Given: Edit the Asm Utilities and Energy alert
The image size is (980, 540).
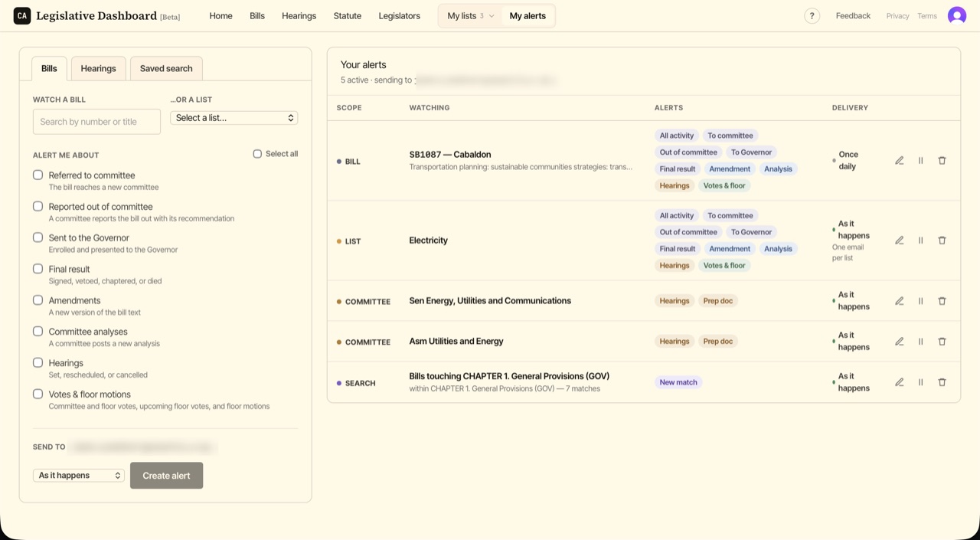Looking at the screenshot, I should 900,342.
